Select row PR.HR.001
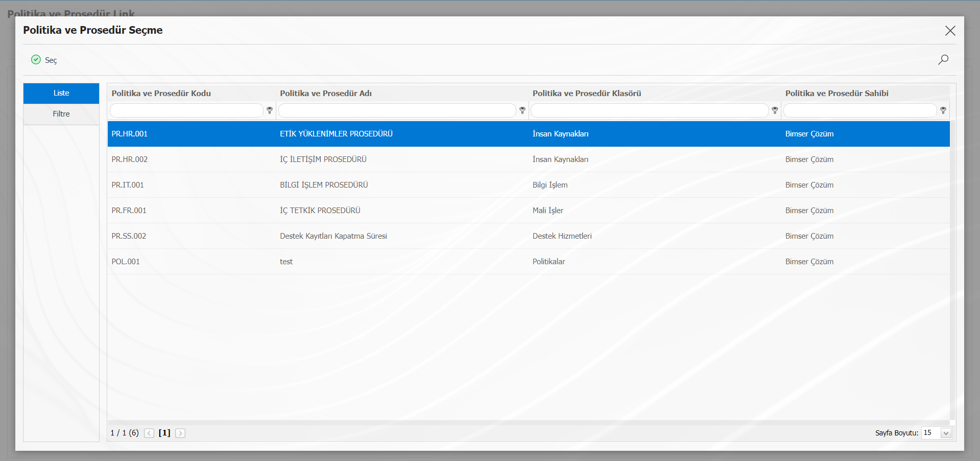Screen dimensions: 980x461 pos(529,134)
